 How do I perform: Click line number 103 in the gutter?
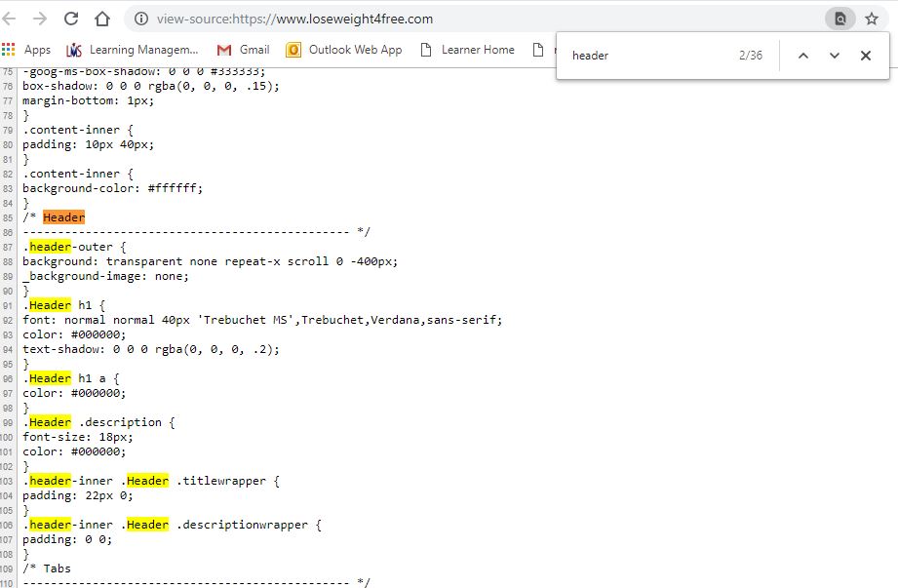click(x=7, y=482)
